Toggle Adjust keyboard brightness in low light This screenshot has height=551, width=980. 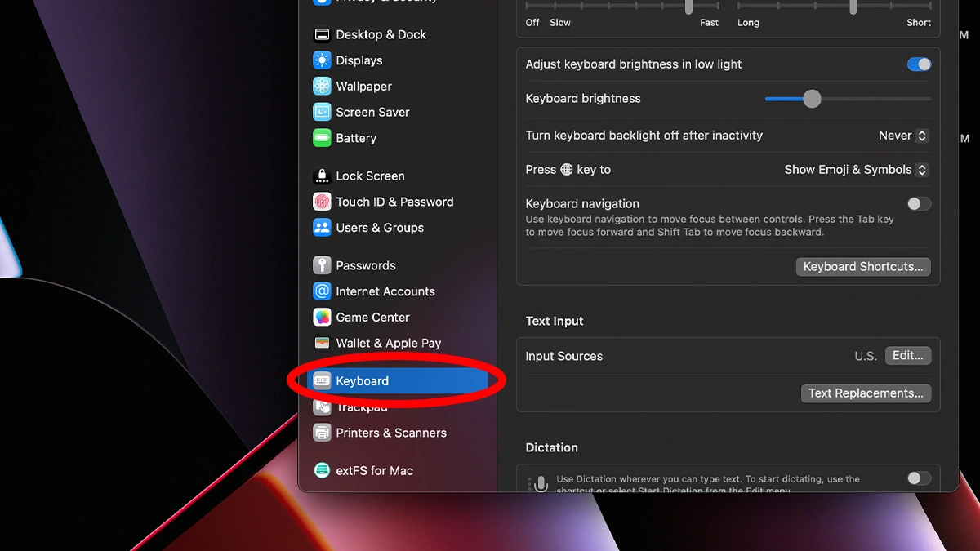[x=919, y=64]
